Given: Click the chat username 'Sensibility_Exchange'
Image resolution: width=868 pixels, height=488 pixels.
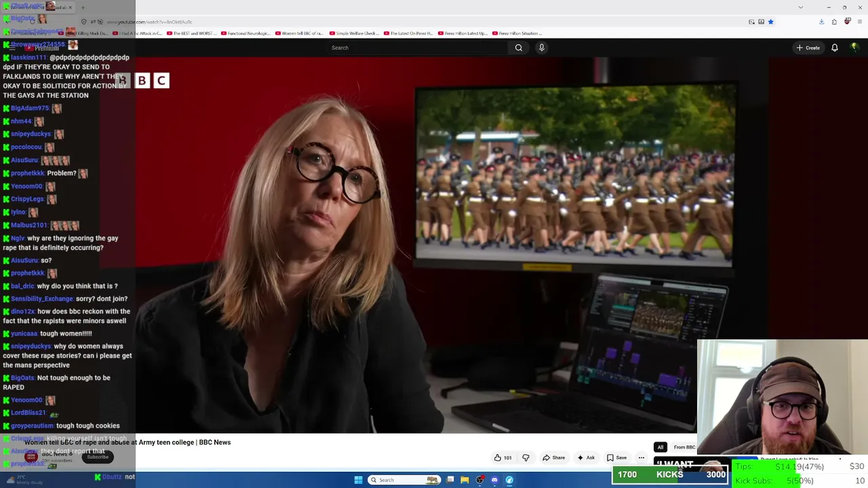Looking at the screenshot, I should 41,299.
